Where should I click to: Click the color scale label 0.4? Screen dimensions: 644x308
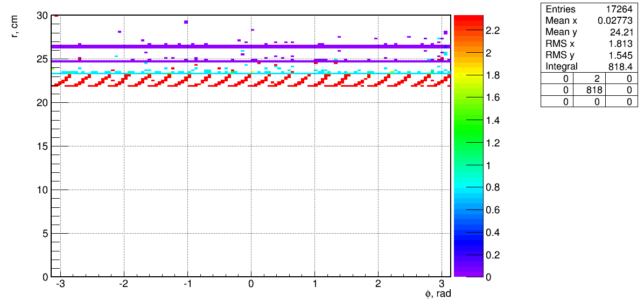pyautogui.click(x=493, y=233)
